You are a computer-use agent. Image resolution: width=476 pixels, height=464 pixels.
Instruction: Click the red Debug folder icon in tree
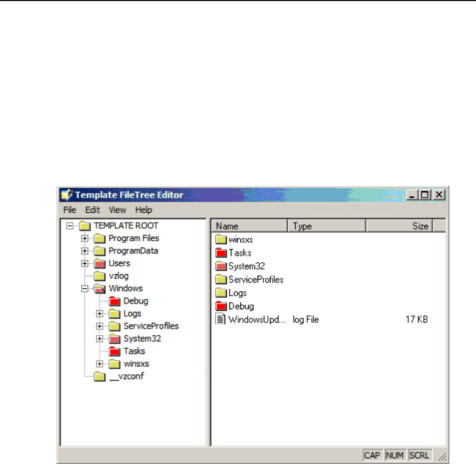[115, 301]
